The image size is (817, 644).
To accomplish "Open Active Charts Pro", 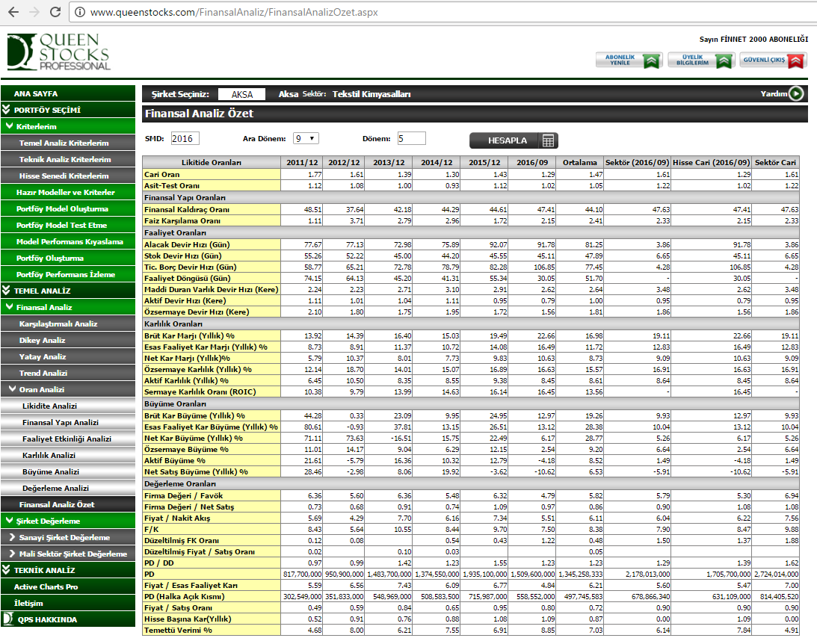I will click(x=68, y=586).
